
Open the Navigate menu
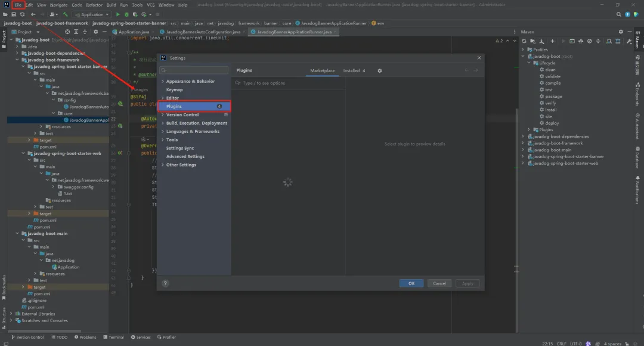pos(58,5)
